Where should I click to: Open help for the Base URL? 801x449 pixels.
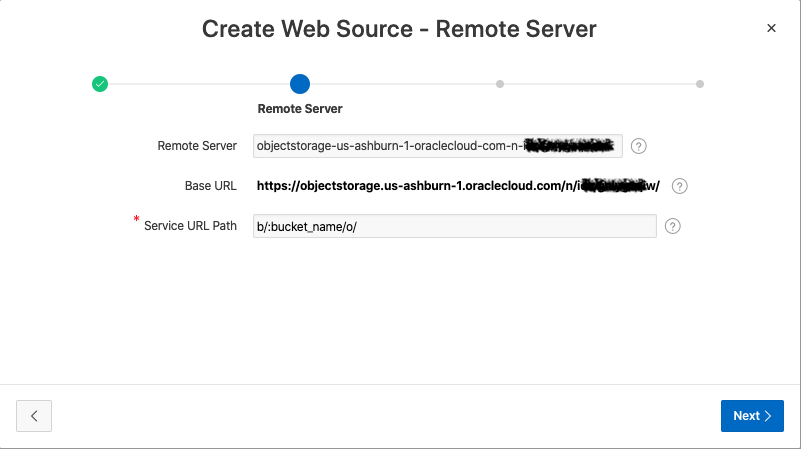coord(680,186)
